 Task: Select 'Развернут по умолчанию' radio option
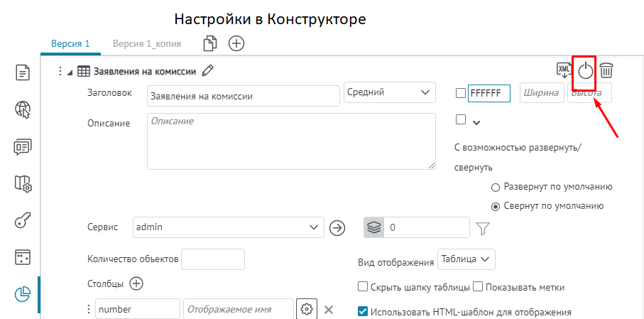[496, 187]
